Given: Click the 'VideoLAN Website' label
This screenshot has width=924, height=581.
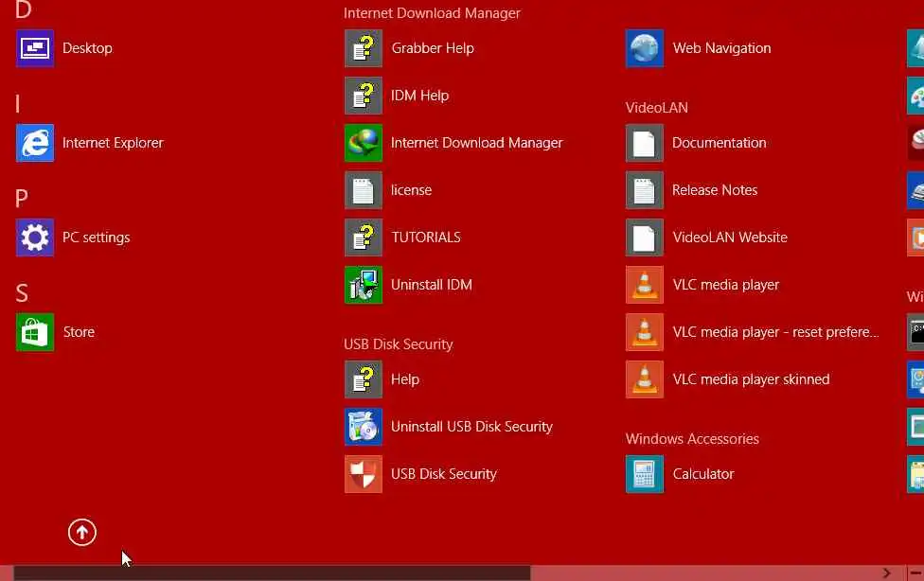Looking at the screenshot, I should click(x=730, y=238).
